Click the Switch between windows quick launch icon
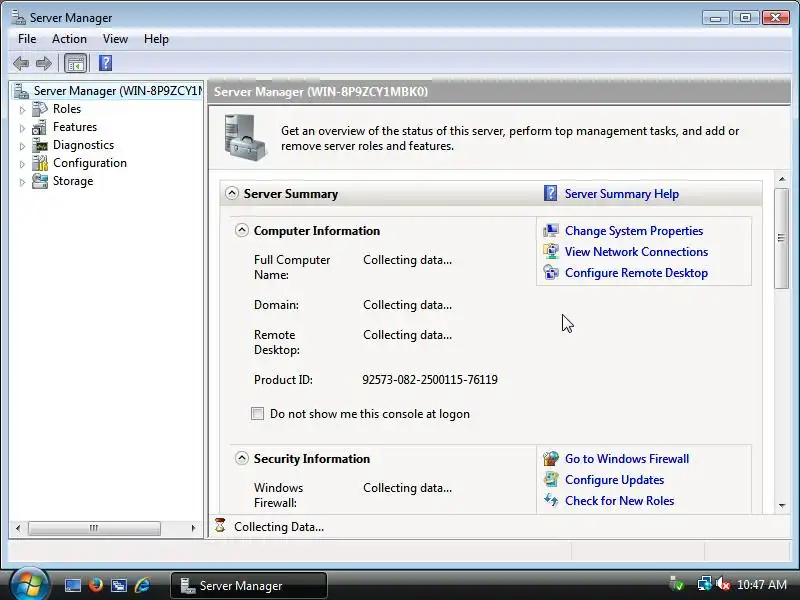This screenshot has width=800, height=600. click(x=119, y=585)
